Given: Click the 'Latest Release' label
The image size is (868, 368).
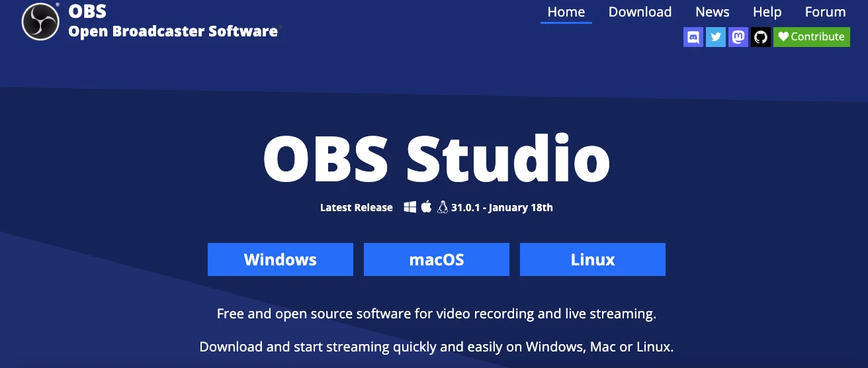Looking at the screenshot, I should [357, 207].
